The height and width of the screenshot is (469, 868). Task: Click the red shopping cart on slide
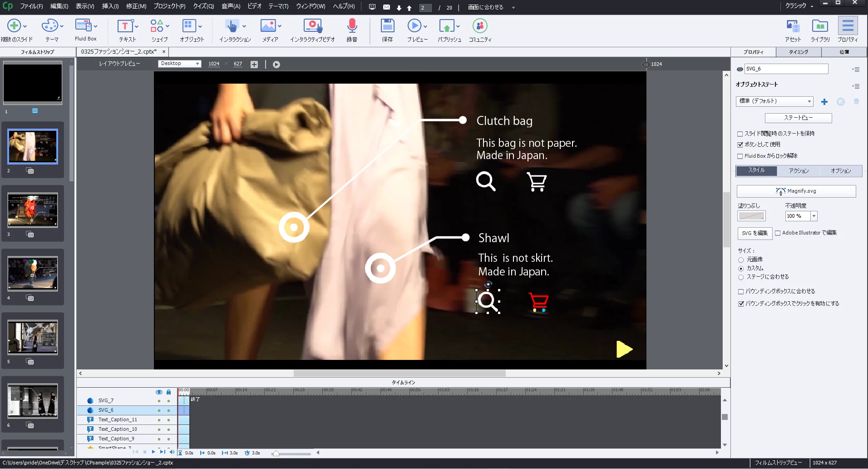(x=539, y=302)
